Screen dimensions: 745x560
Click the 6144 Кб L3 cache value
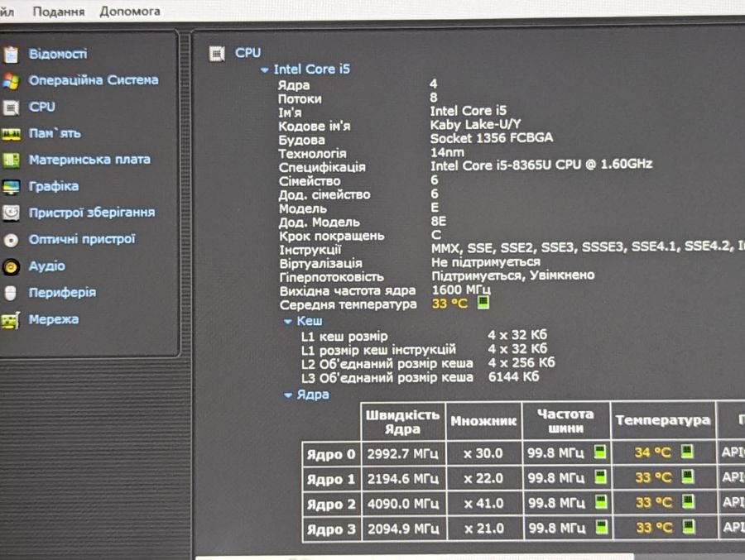click(x=513, y=376)
